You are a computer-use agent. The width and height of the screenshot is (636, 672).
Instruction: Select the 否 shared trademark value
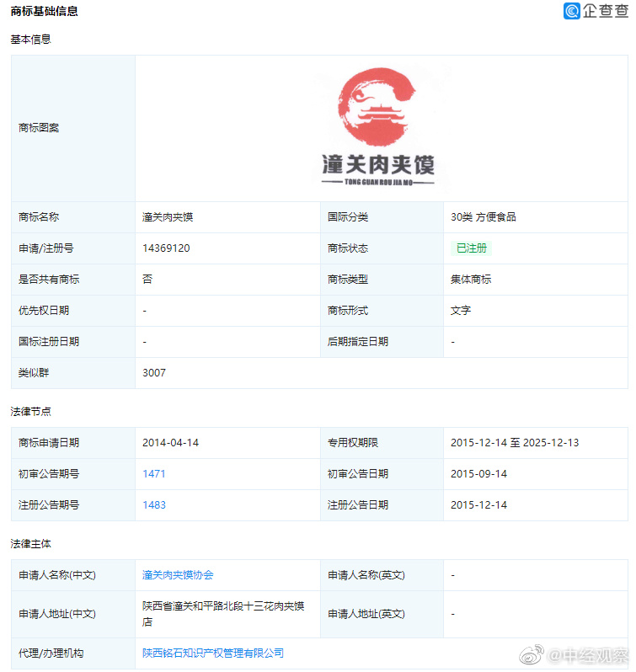coord(147,280)
